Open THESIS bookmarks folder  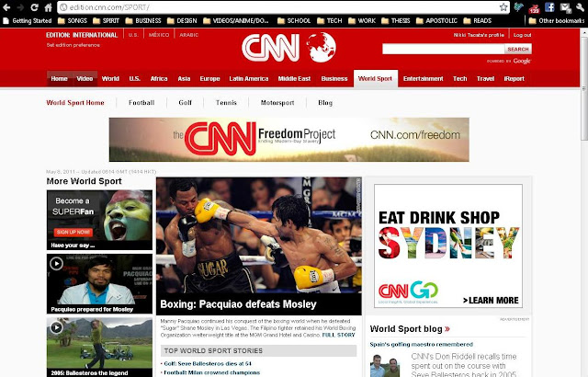396,20
